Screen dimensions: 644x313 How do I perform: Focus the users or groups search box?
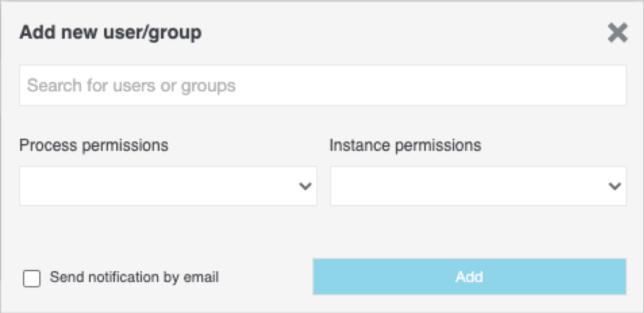(x=322, y=86)
